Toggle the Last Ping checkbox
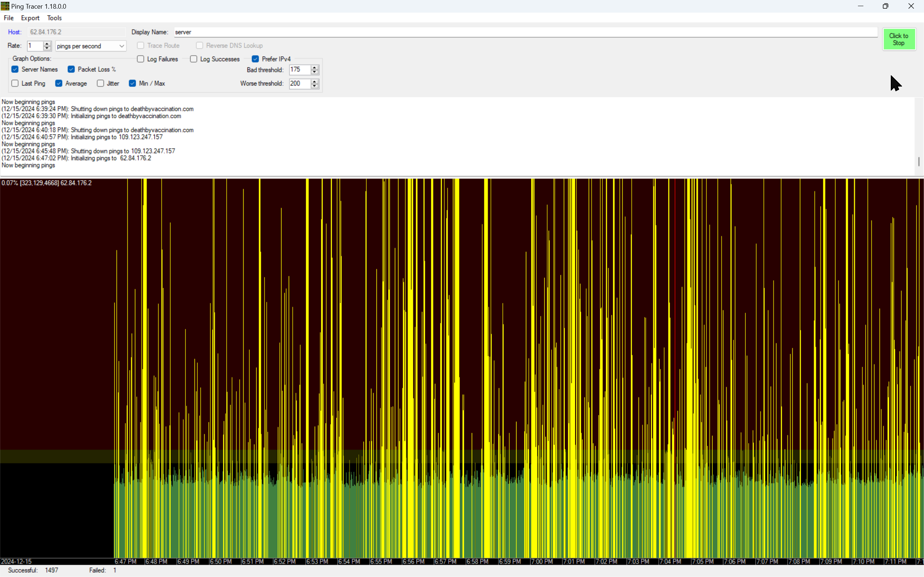Image resolution: width=924 pixels, height=577 pixels. click(15, 83)
